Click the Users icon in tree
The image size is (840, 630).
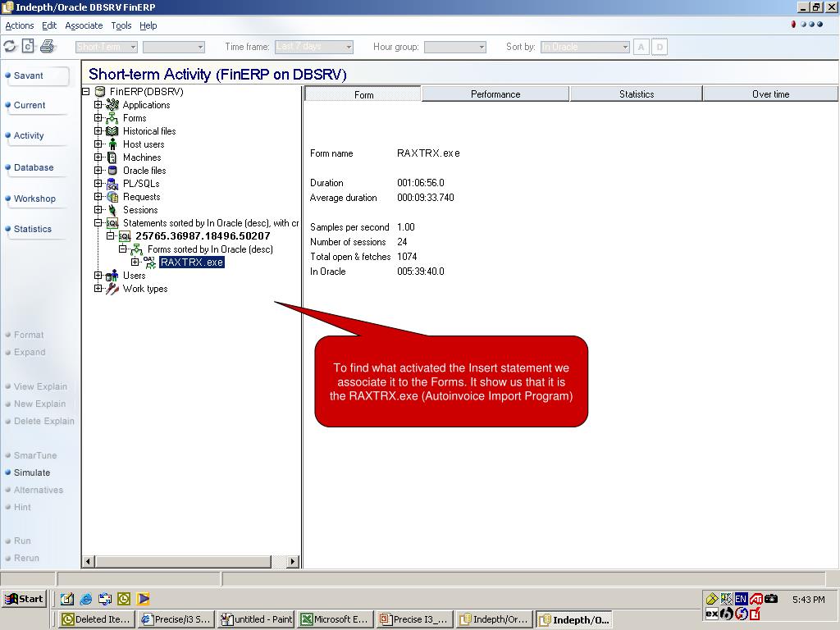[112, 276]
